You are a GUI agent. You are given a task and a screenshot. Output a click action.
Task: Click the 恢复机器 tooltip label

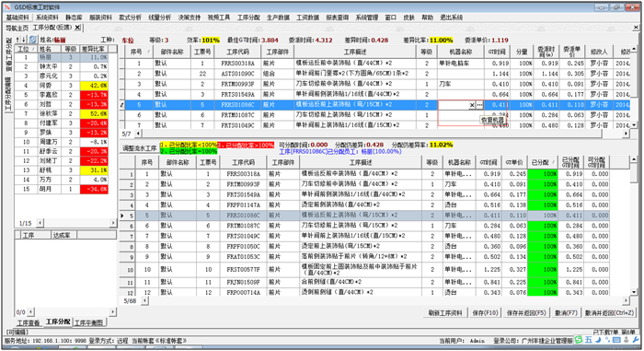[x=492, y=120]
